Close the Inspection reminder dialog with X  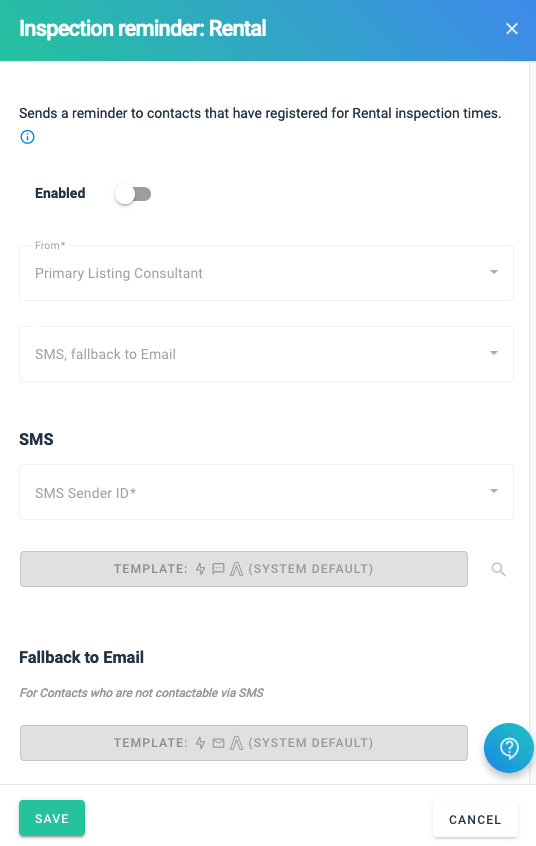coord(512,29)
